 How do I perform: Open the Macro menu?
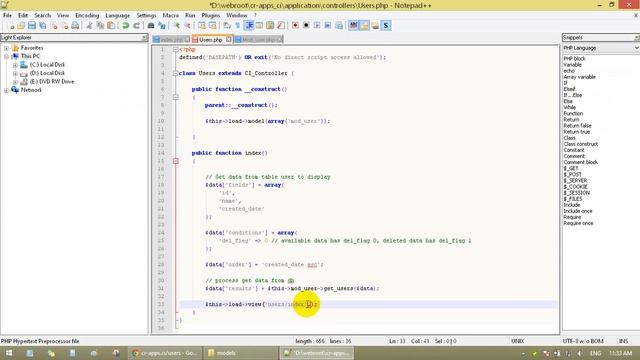(171, 16)
